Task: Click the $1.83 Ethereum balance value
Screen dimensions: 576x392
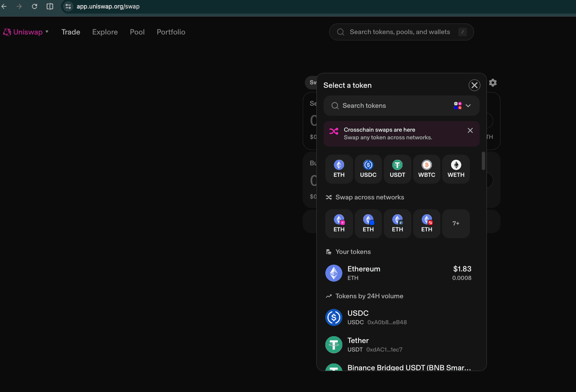Action: 462,269
